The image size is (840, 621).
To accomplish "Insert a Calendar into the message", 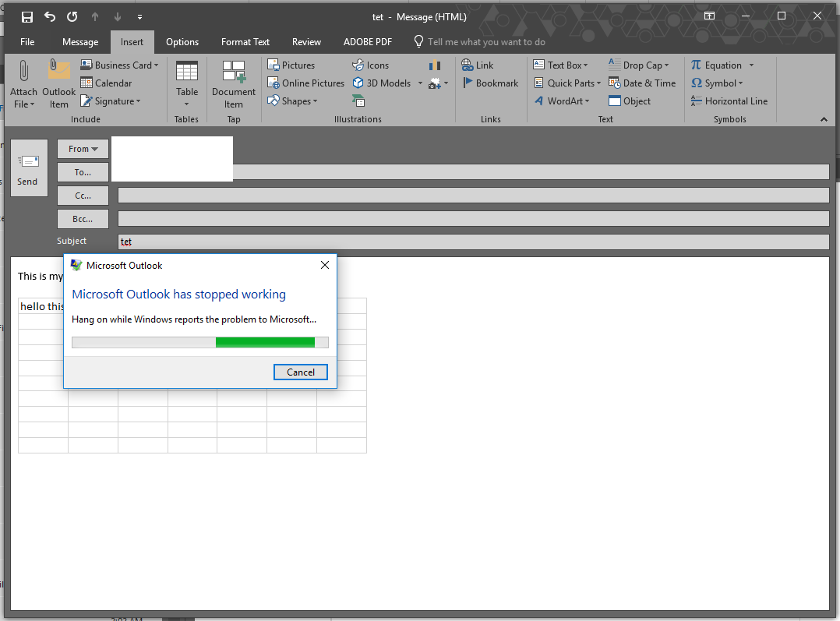I will (x=106, y=83).
